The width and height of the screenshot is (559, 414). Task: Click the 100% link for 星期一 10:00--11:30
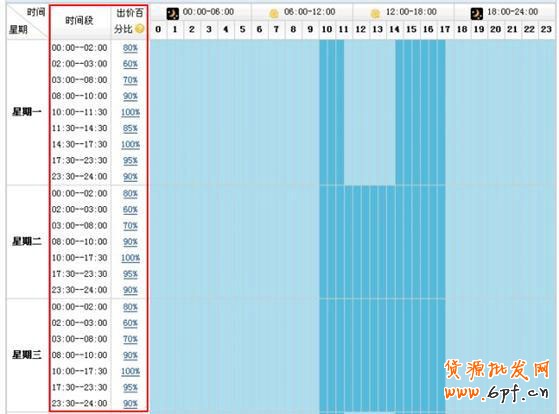(x=130, y=112)
